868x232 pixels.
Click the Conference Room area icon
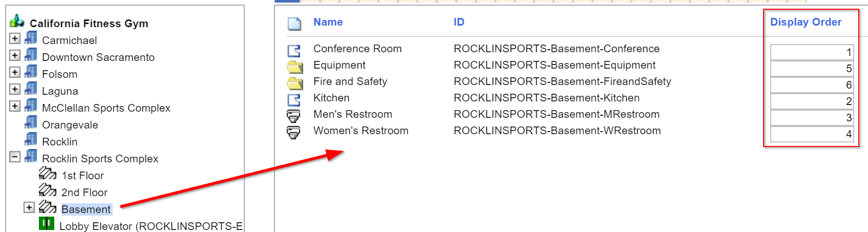pyautogui.click(x=294, y=51)
